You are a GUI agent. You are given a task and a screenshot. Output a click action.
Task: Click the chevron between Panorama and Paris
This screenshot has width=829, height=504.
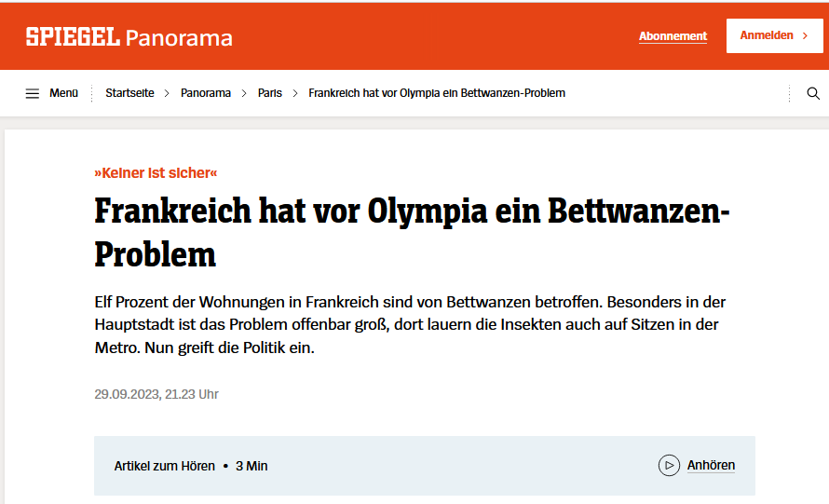pos(244,93)
